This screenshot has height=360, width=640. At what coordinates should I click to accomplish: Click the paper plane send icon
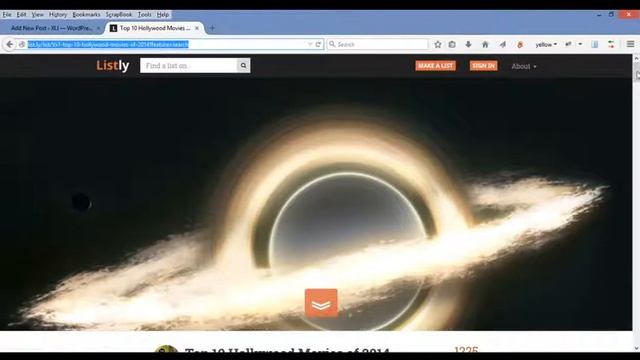502,44
